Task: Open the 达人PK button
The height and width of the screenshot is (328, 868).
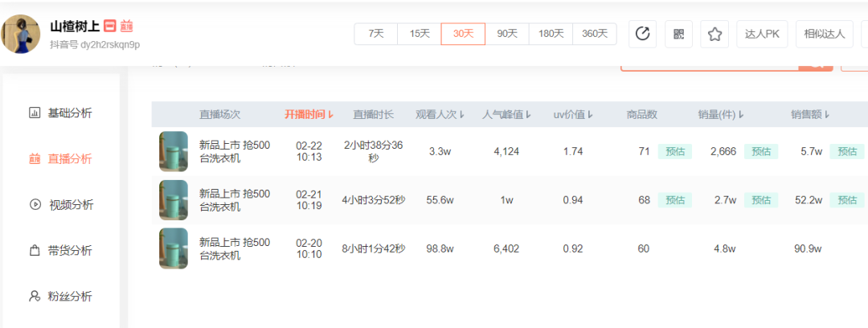Action: coord(762,34)
